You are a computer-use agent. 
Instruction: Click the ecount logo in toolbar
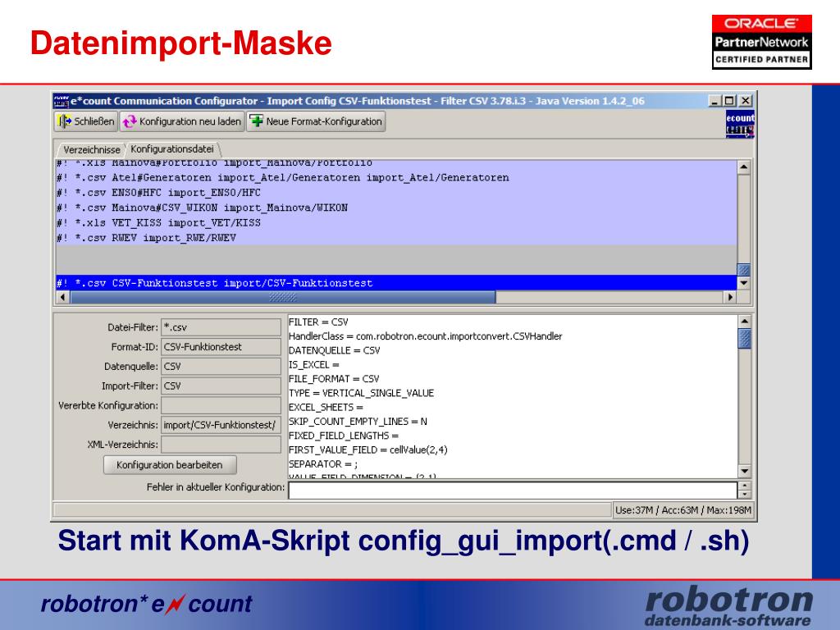coord(740,124)
